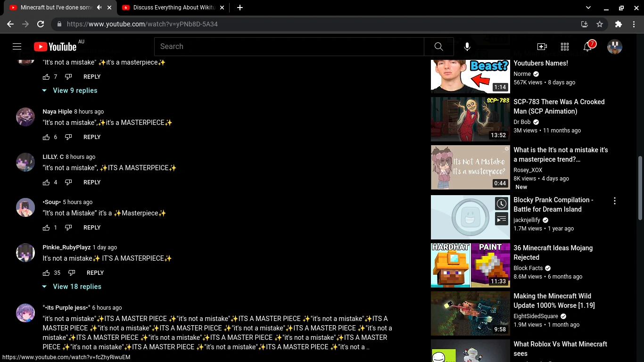Image resolution: width=644 pixels, height=362 pixels.
Task: Click '8 hours ago' timestamp on Naya Hiple comment
Action: [x=89, y=112]
